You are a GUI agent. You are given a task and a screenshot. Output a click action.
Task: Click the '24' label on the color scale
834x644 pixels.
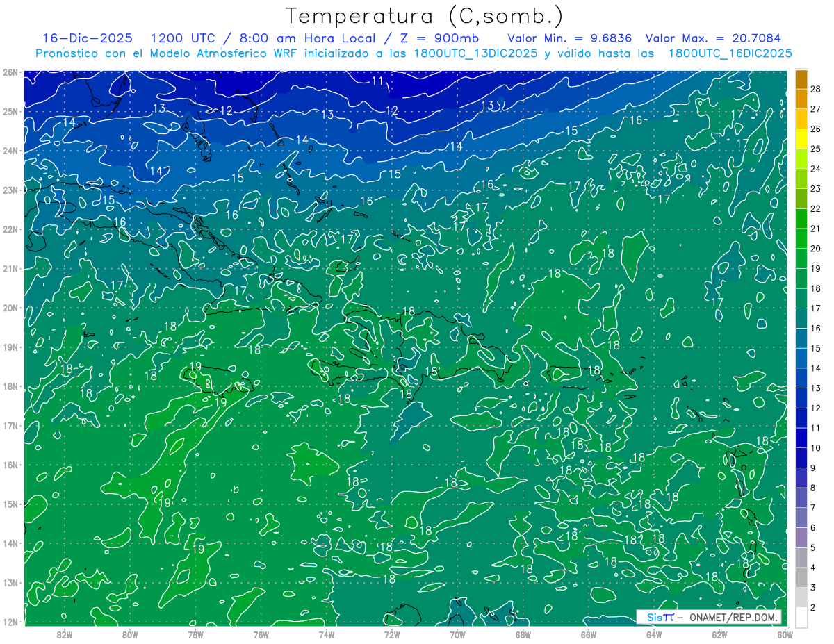click(815, 169)
